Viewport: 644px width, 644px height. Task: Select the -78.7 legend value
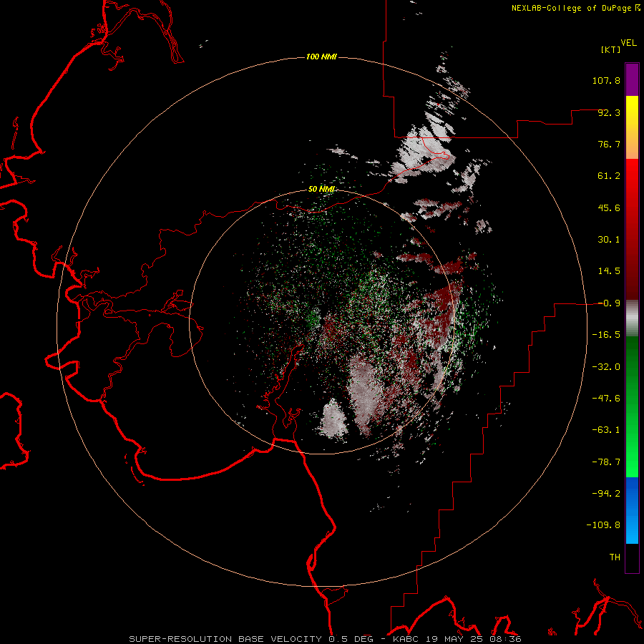pyautogui.click(x=606, y=462)
